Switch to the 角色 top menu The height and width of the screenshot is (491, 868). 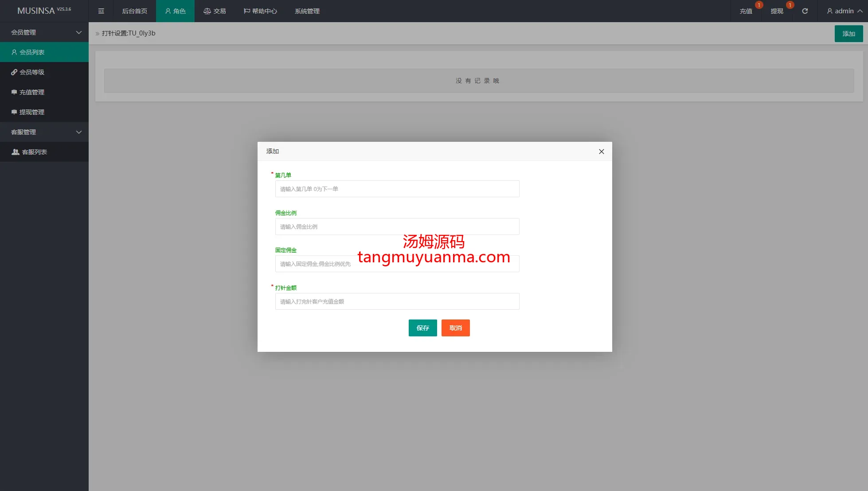(175, 11)
